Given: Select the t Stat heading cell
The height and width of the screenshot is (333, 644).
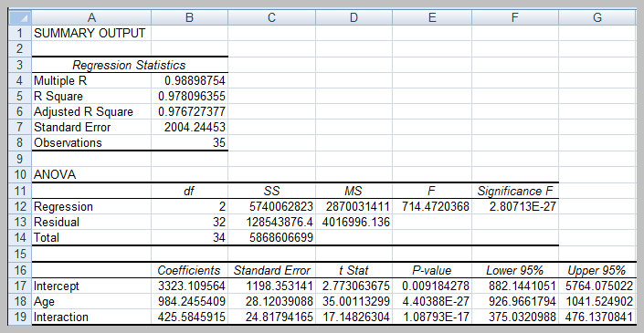Looking at the screenshot, I should (354, 270).
